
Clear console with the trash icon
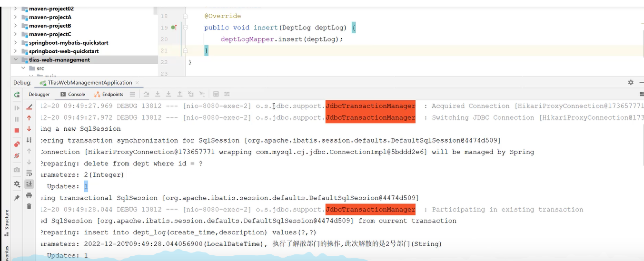pos(29,206)
